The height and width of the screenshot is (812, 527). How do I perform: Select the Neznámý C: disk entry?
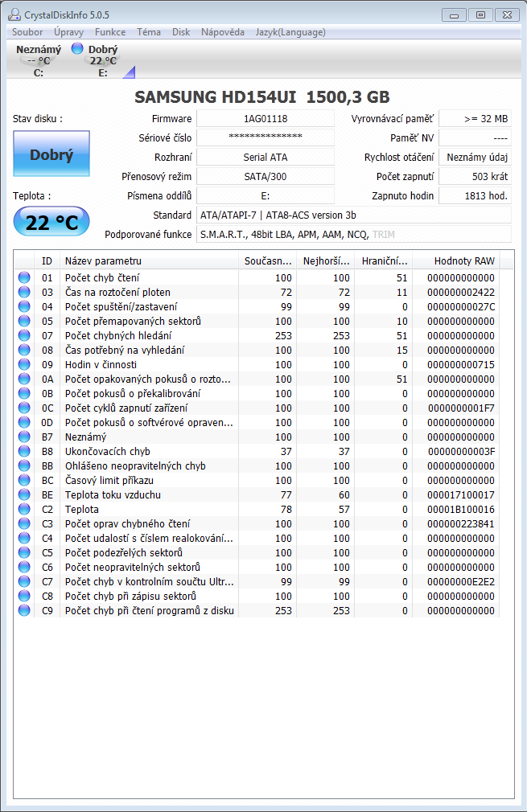click(39, 61)
